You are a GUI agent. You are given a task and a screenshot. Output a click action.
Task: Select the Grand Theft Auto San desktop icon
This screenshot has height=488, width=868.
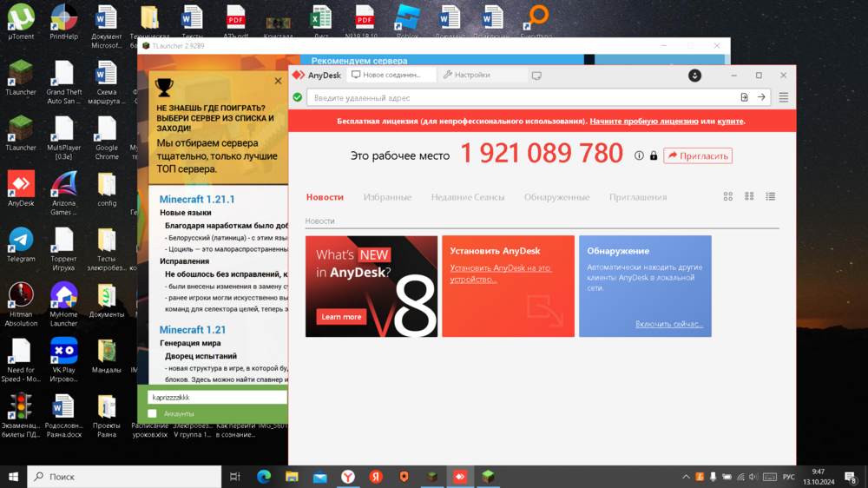(x=63, y=82)
